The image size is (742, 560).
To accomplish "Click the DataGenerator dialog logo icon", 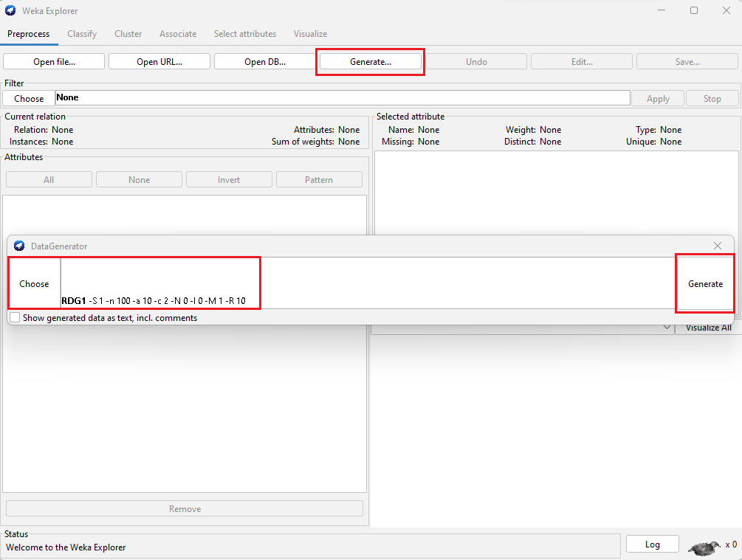I will click(x=19, y=246).
